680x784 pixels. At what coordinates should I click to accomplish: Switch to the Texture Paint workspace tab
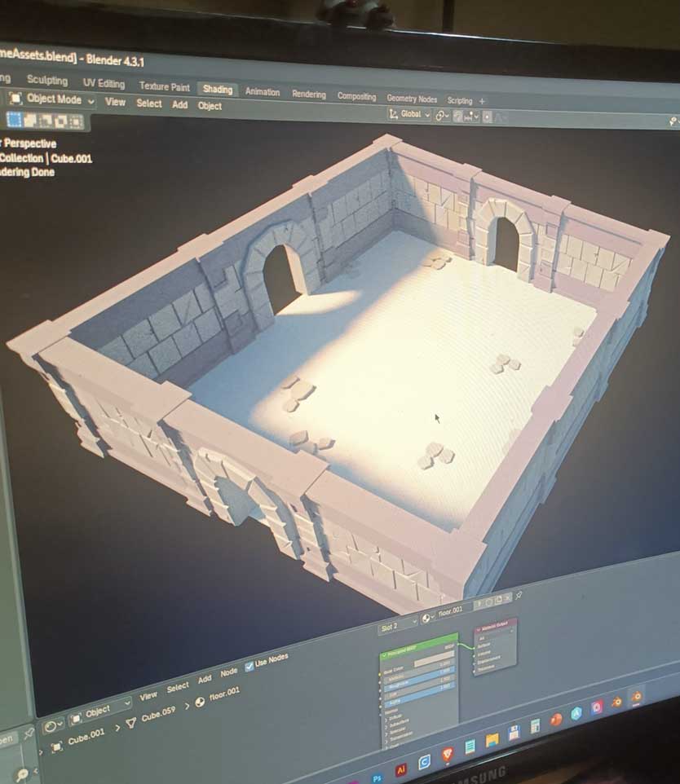(164, 86)
